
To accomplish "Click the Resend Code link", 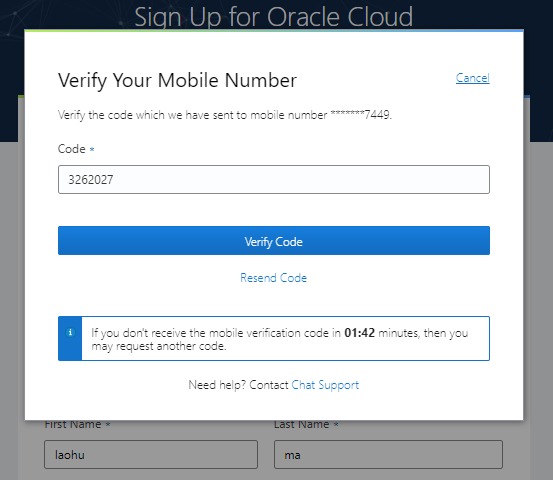I will 273,278.
